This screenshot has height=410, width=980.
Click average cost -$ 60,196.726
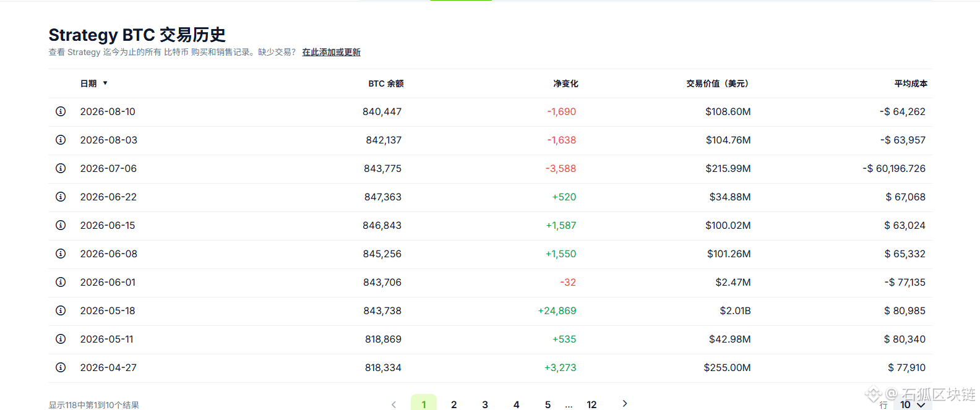[x=894, y=169]
